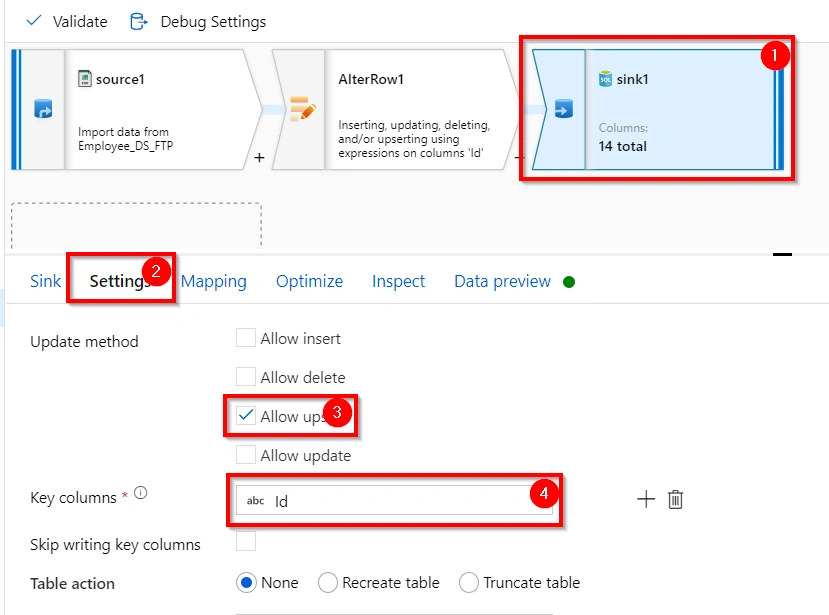Image resolution: width=829 pixels, height=615 pixels.
Task: Click the Validate checkmark icon
Action: coord(34,21)
